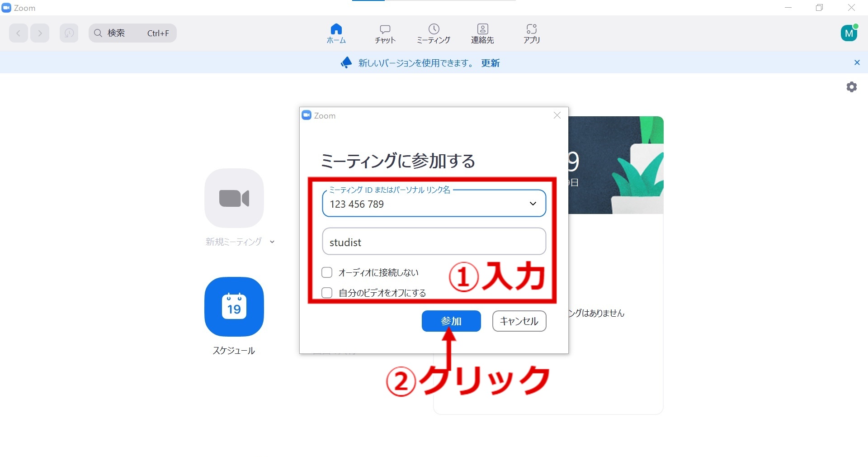Open the profile avatar menu
Image resolution: width=868 pixels, height=457 pixels.
[x=849, y=33]
